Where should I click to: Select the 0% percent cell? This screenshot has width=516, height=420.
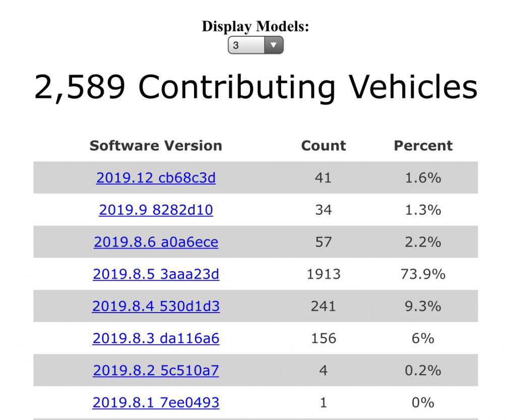[423, 402]
